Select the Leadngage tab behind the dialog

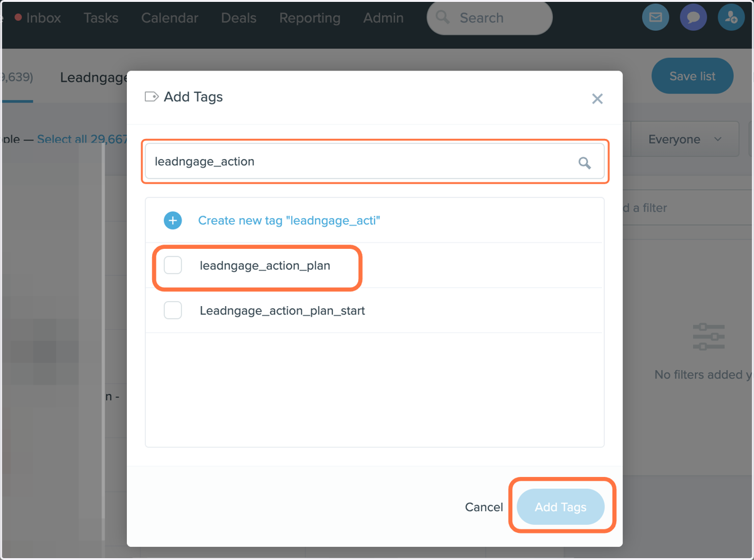coord(94,77)
